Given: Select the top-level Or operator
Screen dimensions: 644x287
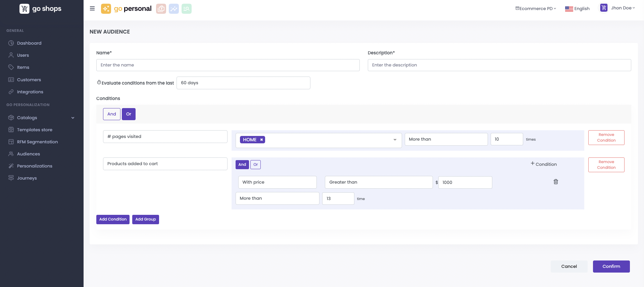Looking at the screenshot, I should [129, 114].
